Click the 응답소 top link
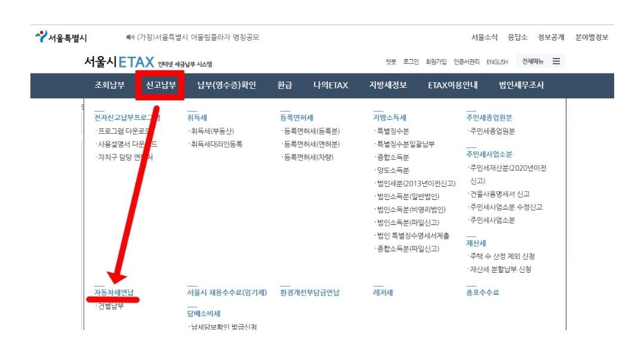 (x=517, y=38)
